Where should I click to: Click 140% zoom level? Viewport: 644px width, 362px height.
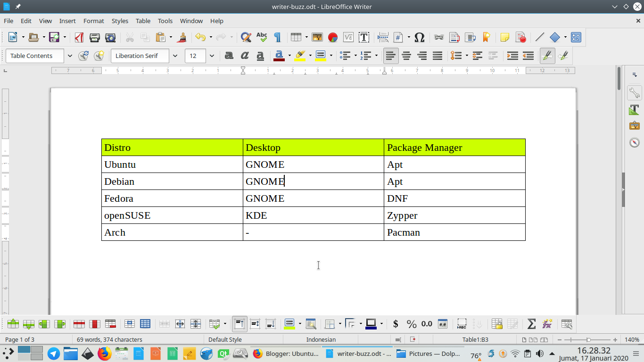[x=632, y=339]
